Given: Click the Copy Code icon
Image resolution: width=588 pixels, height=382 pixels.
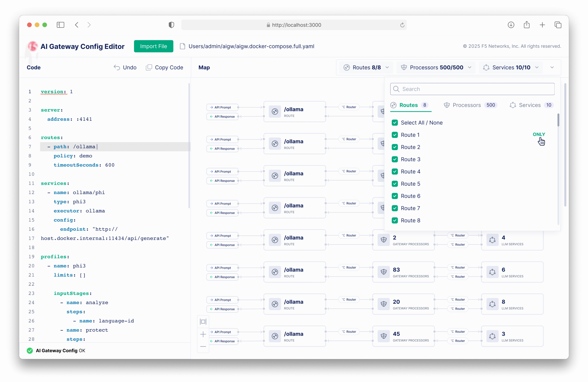Looking at the screenshot, I should pos(149,67).
